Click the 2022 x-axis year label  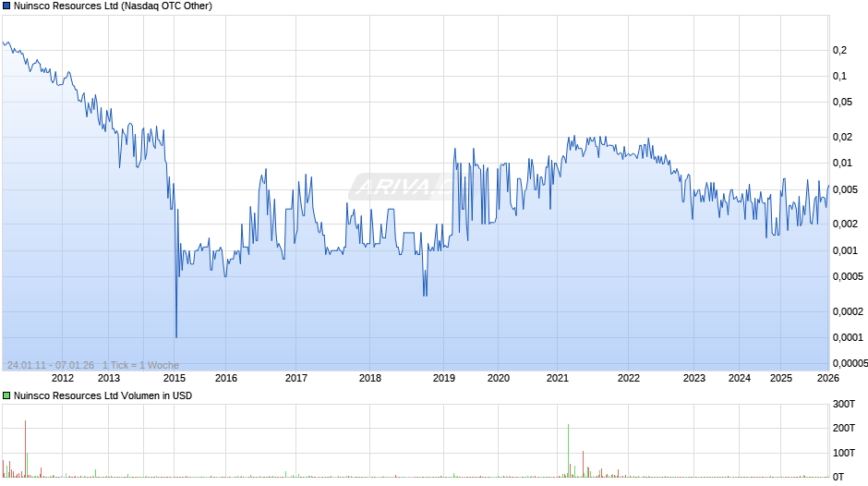click(x=628, y=378)
